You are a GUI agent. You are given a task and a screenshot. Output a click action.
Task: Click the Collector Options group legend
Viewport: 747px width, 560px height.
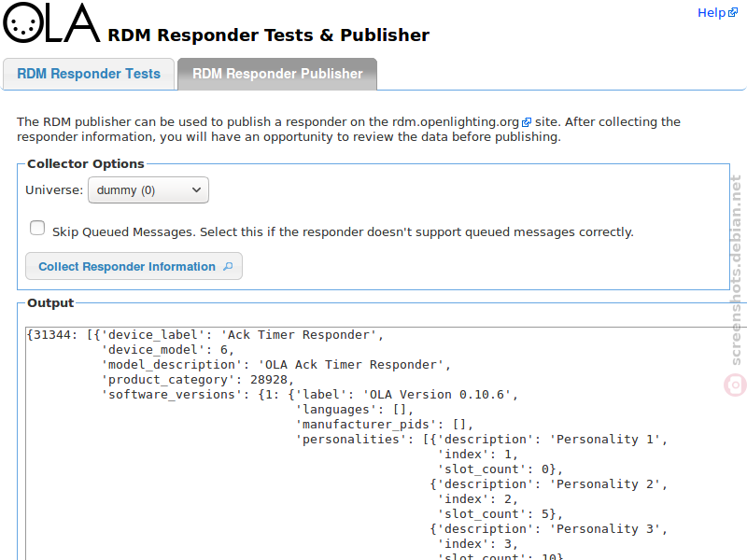point(86,164)
